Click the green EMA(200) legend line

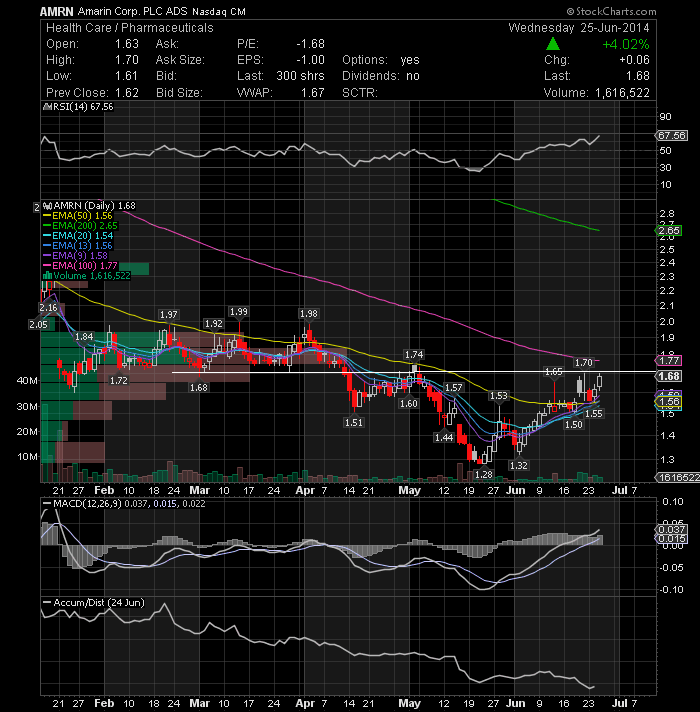47,226
